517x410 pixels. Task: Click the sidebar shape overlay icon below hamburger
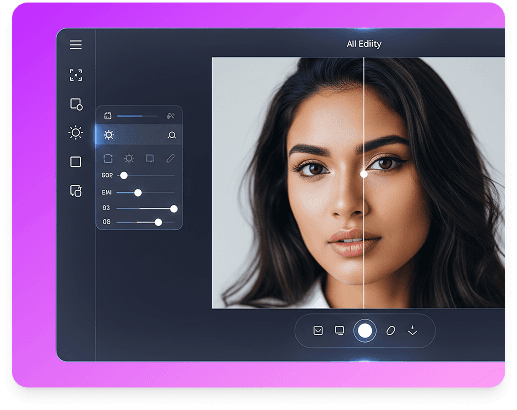click(x=76, y=104)
